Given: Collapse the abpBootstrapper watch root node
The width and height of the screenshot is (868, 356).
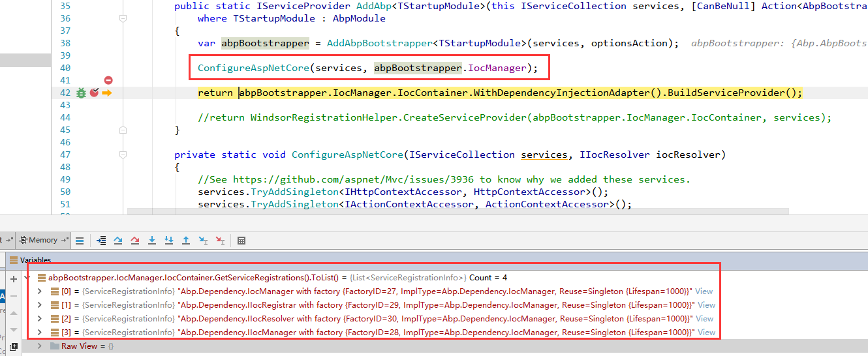Looking at the screenshot, I should [27, 278].
